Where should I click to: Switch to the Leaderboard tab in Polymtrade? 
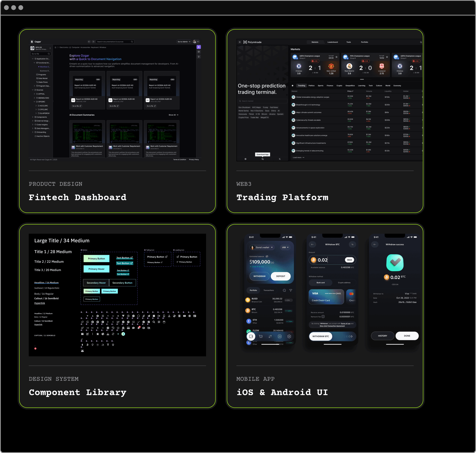tap(332, 42)
